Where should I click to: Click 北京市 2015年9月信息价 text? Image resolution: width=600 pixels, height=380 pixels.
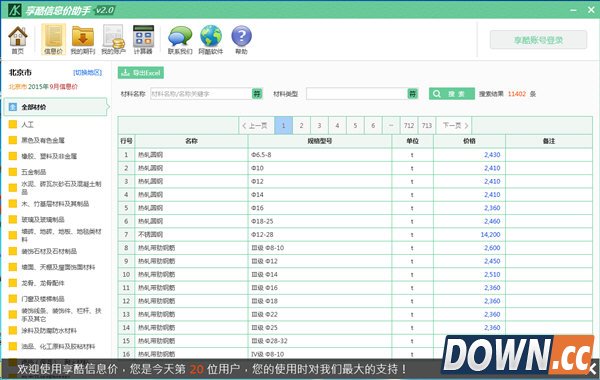coord(43,86)
